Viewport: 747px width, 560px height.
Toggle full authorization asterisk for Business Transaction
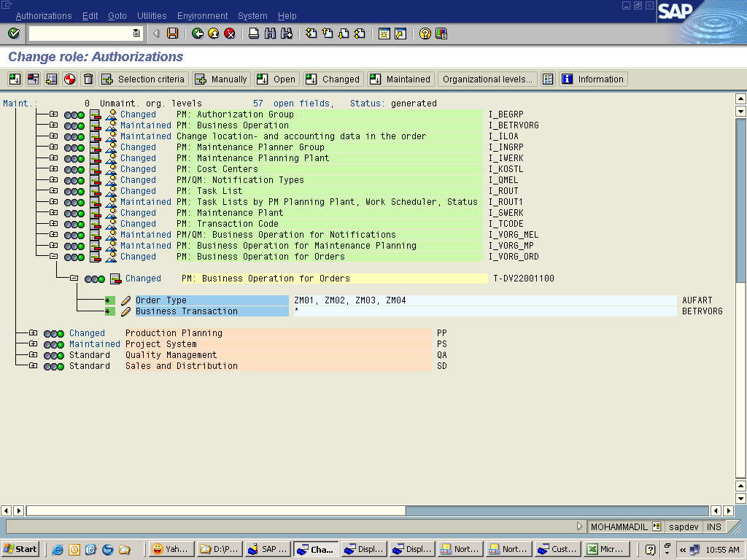(x=109, y=311)
